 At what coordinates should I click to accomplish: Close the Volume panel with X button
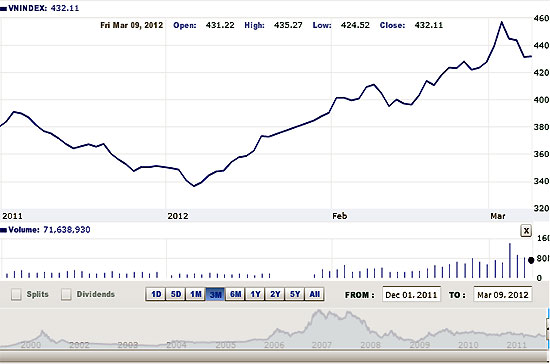tap(526, 231)
